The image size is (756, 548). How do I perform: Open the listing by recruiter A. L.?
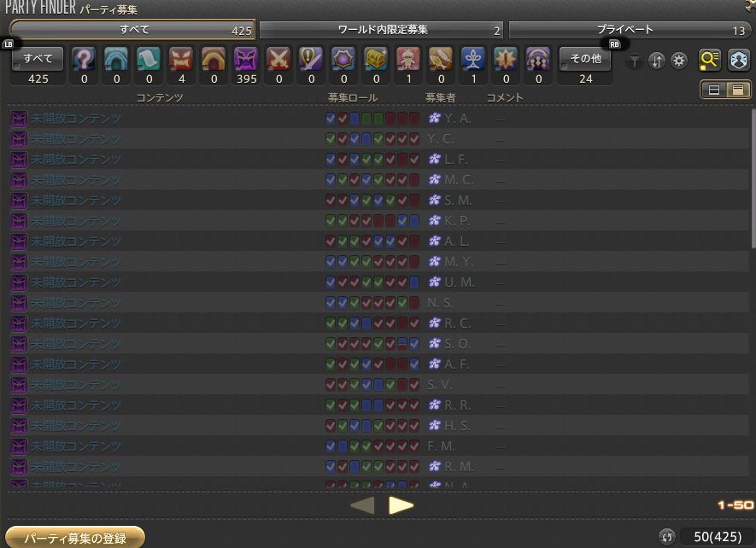click(x=378, y=241)
